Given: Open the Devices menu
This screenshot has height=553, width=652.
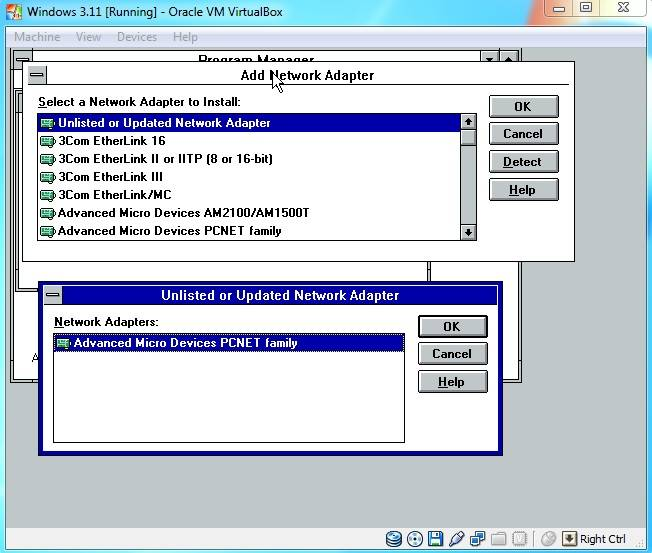Looking at the screenshot, I should tap(136, 37).
